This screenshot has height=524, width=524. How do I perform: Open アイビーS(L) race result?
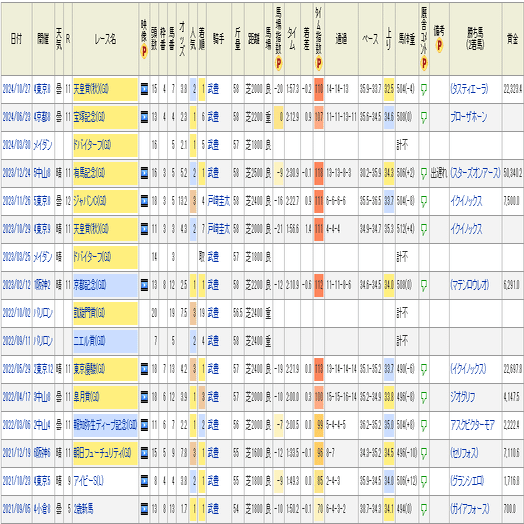tap(88, 482)
